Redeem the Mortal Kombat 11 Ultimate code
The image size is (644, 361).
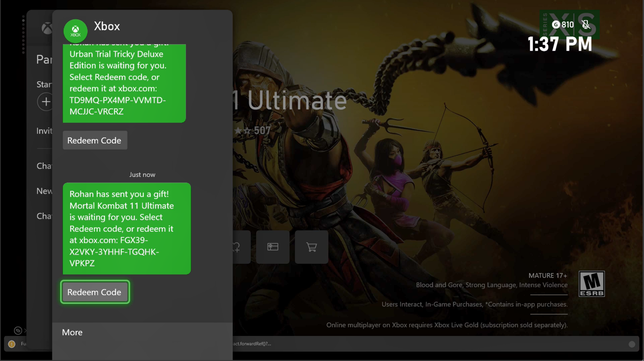[95, 292]
